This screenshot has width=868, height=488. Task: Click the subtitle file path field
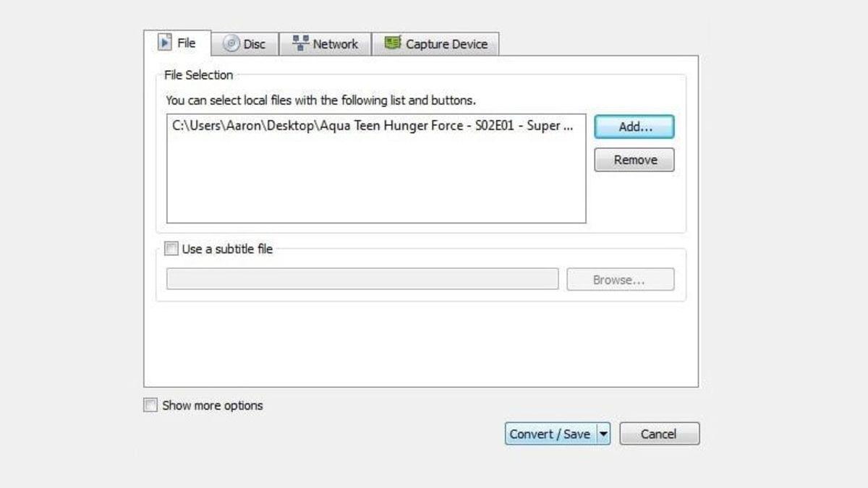362,279
